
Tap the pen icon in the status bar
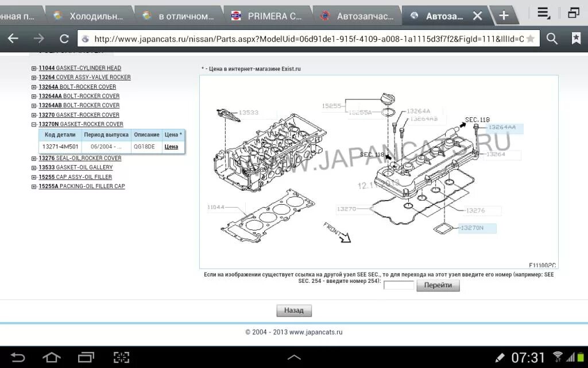500,358
